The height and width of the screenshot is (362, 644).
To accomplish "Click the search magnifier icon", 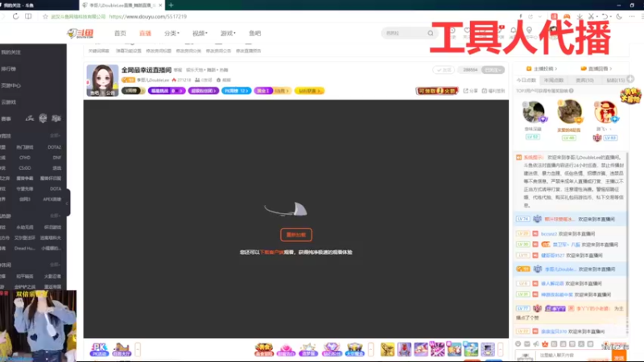I will [x=430, y=33].
